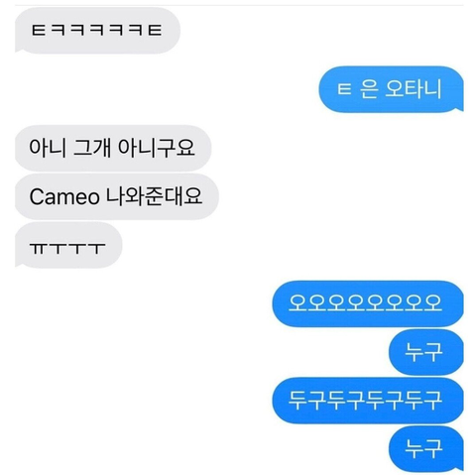Tap the '아니 그개 아니구요' message bubble

(x=113, y=148)
